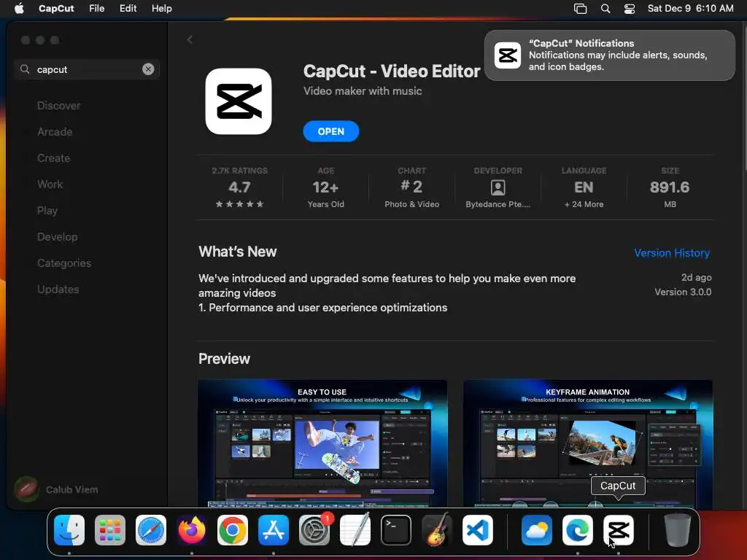Open the Help menu
Screen dimensions: 747x560
(161, 8)
